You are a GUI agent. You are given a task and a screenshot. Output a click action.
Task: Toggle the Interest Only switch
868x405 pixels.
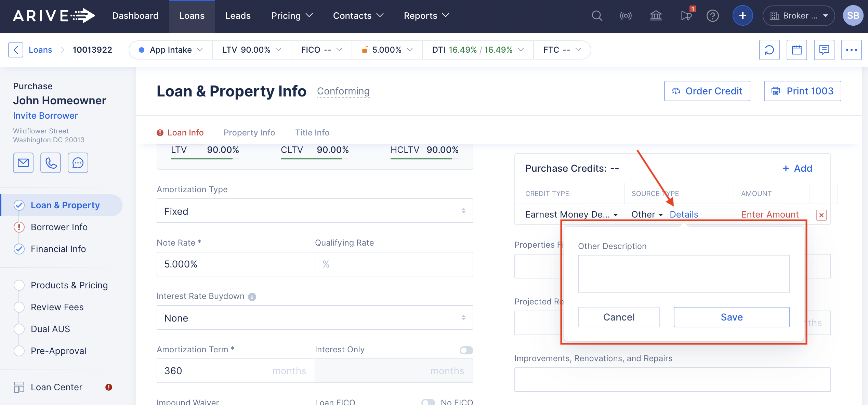pyautogui.click(x=466, y=350)
